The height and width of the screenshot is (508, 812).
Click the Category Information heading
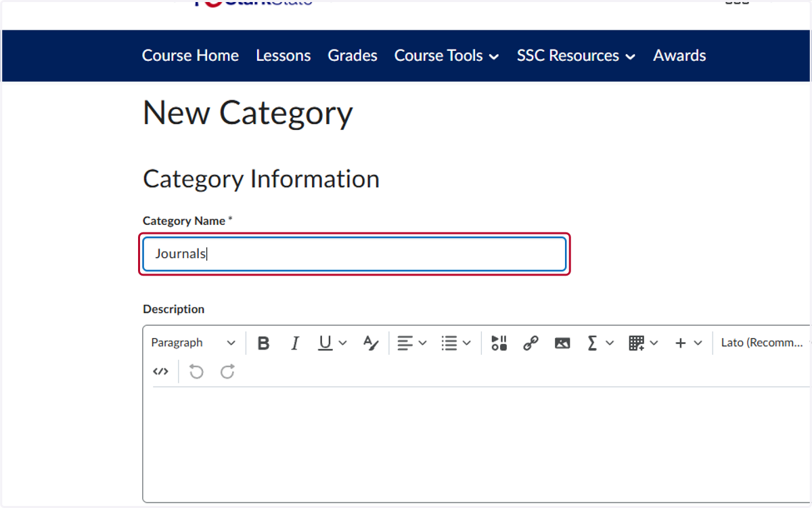(261, 179)
